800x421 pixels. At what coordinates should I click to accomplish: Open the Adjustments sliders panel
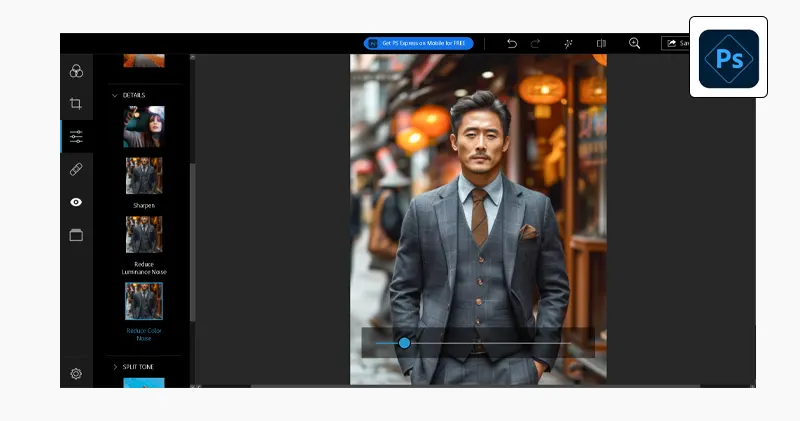76,136
